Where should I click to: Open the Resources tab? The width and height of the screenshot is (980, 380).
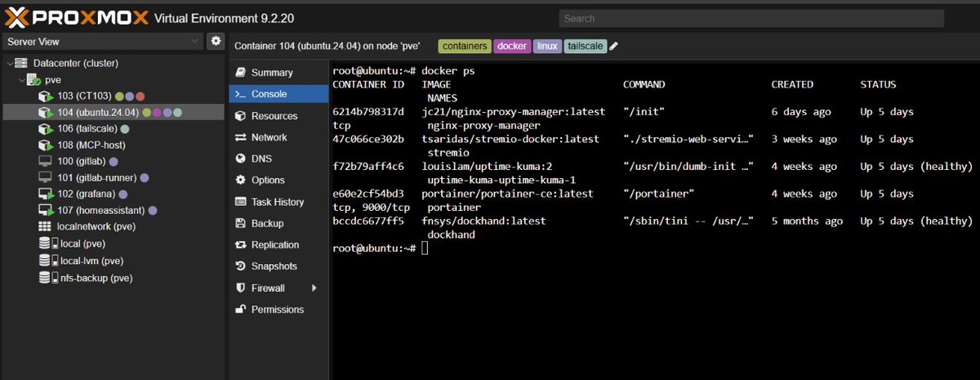[279, 116]
